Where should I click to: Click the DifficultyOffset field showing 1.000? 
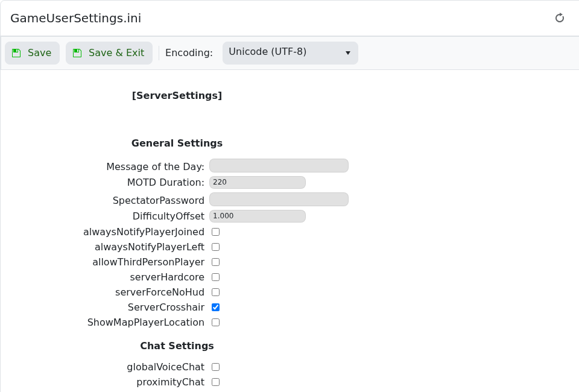point(258,216)
